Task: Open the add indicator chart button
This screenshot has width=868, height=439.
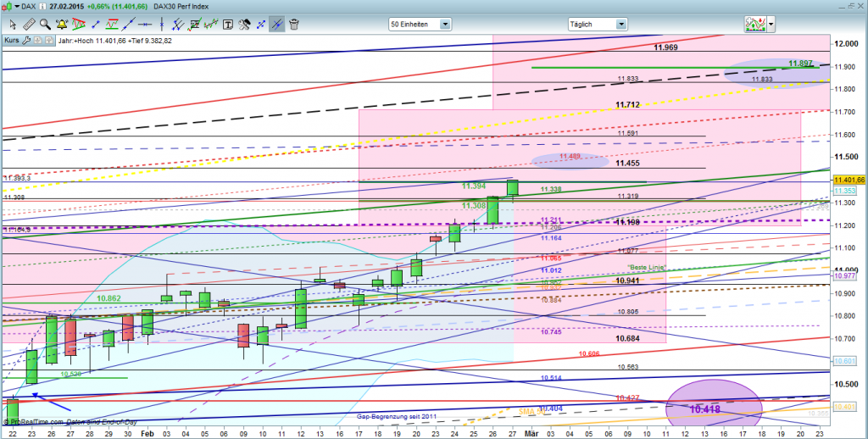Action: (755, 25)
